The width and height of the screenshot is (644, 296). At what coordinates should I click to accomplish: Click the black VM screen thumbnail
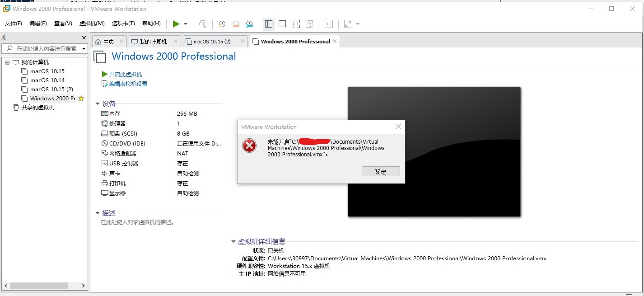(434, 151)
